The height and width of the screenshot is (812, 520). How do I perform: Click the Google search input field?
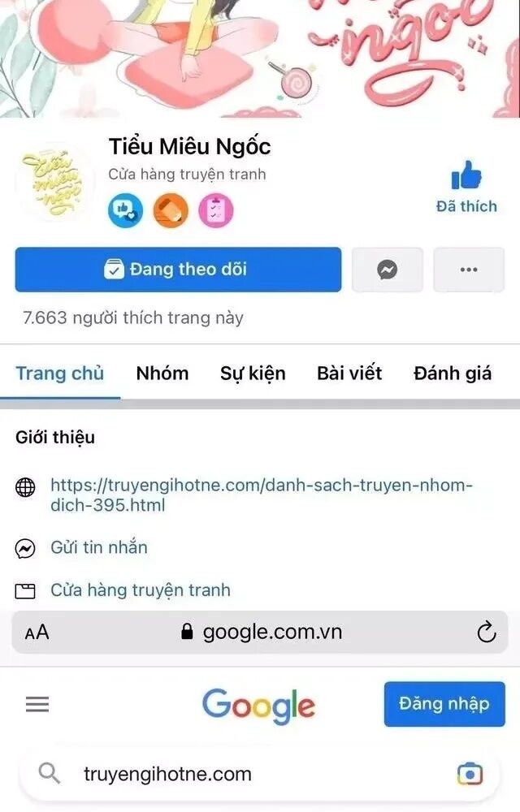(x=260, y=774)
